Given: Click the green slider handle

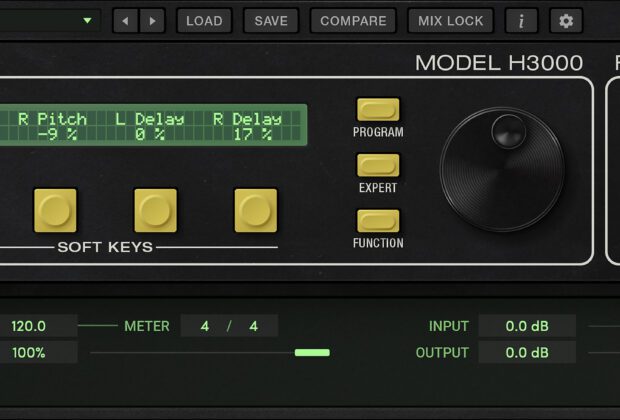Looking at the screenshot, I should pyautogui.click(x=312, y=352).
